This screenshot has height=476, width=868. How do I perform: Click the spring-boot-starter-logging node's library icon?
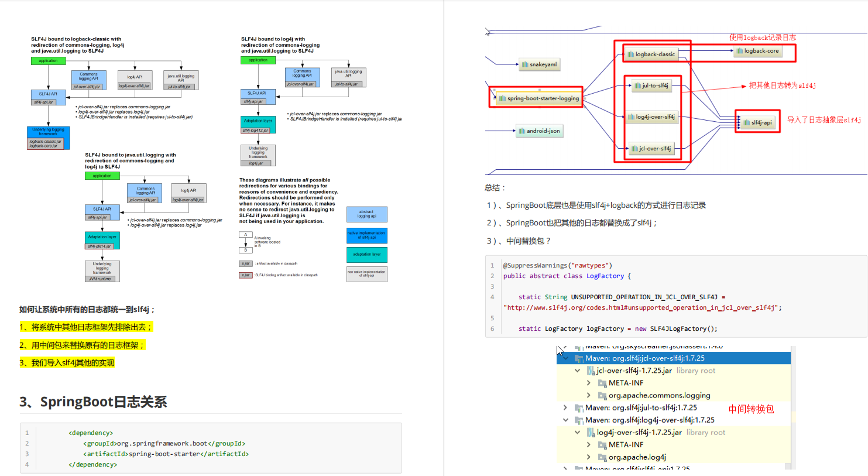502,98
